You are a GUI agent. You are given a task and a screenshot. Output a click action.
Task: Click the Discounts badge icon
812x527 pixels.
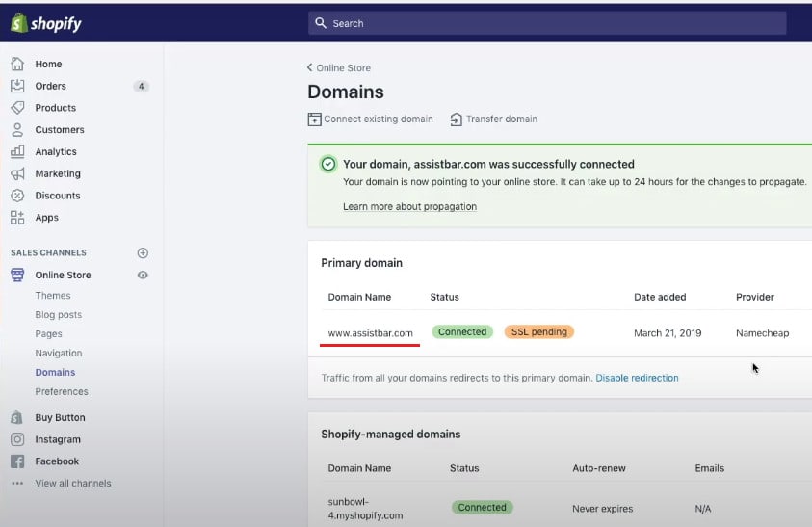click(17, 196)
